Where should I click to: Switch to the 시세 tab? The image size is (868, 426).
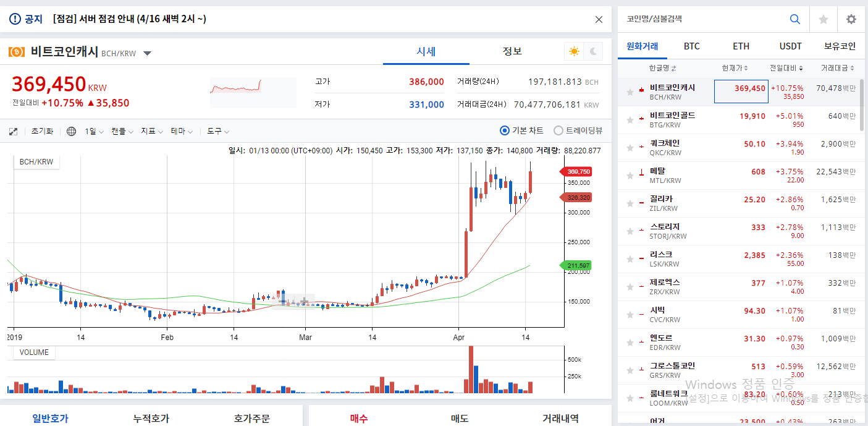pos(426,51)
